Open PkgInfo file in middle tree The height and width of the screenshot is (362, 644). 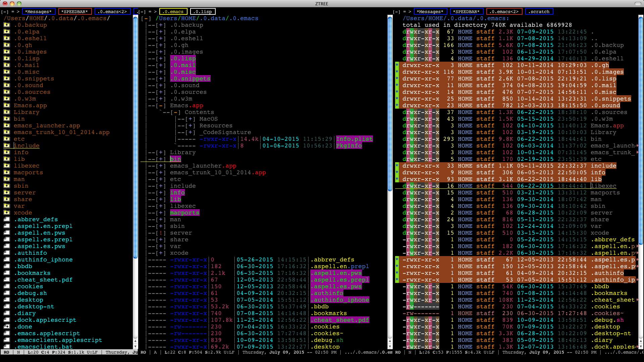coord(349,146)
